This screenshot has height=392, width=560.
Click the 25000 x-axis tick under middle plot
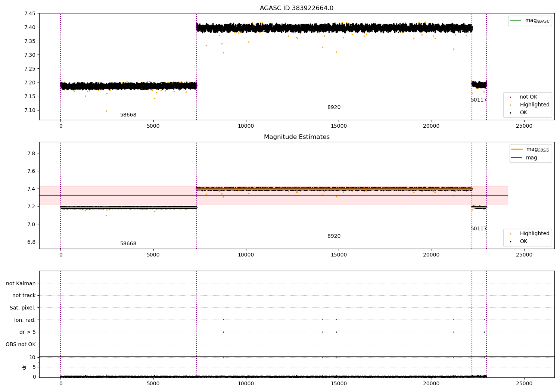(x=524, y=255)
